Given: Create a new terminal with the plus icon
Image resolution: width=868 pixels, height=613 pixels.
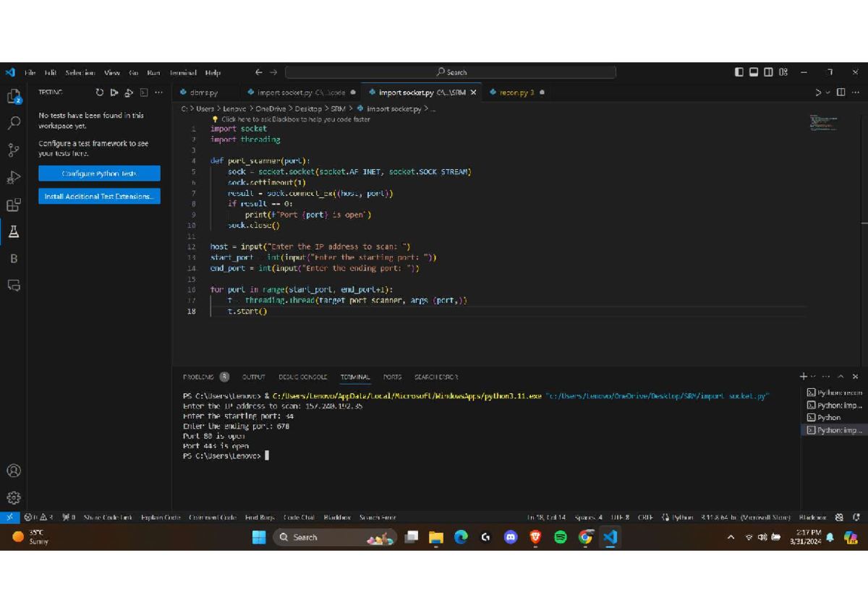Looking at the screenshot, I should 803,376.
